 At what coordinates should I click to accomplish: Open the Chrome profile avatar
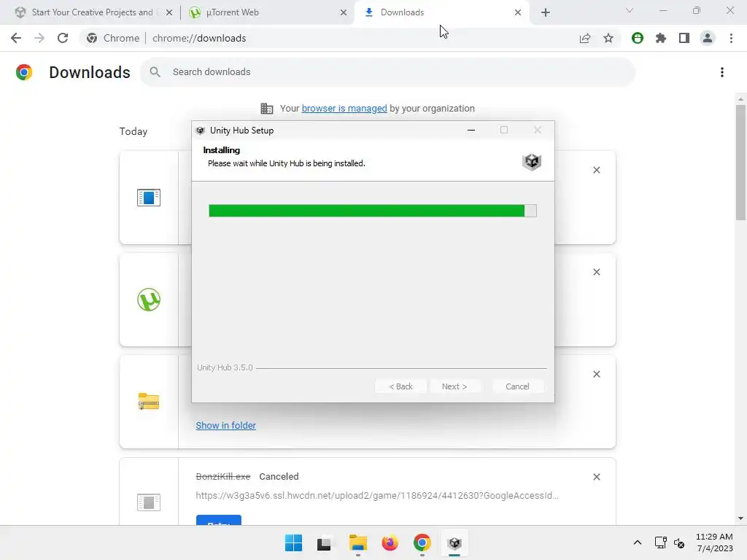tap(708, 38)
